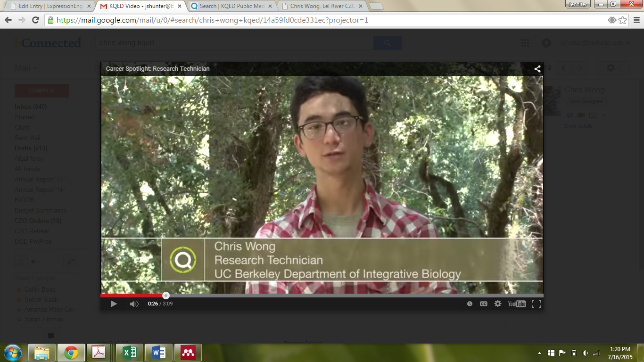Expand the more-options arrow under Chris Wong
The image size is (644, 362).
(604, 115)
